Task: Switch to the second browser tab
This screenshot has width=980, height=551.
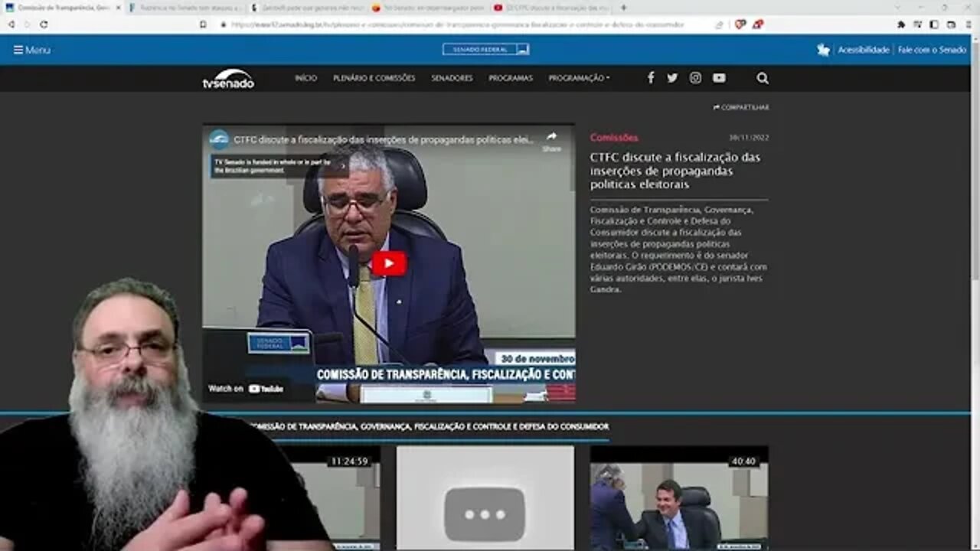Action: 185,8
